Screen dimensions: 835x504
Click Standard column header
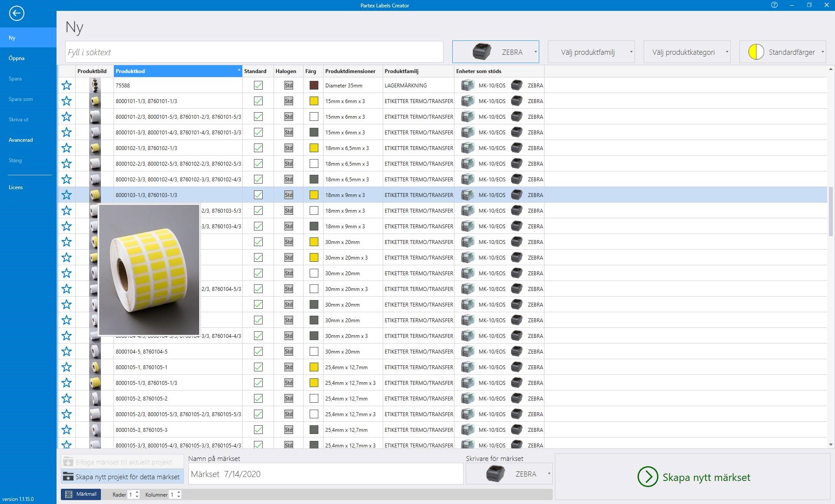(258, 71)
